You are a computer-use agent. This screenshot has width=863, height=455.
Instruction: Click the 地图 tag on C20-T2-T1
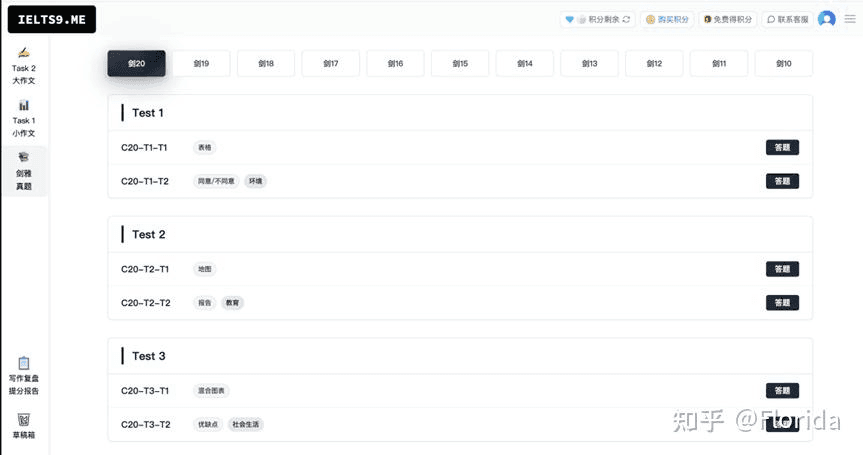point(204,269)
